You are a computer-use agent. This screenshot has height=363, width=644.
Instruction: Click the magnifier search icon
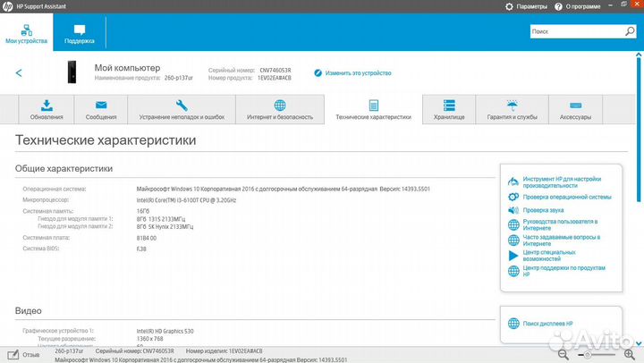pos(630,31)
